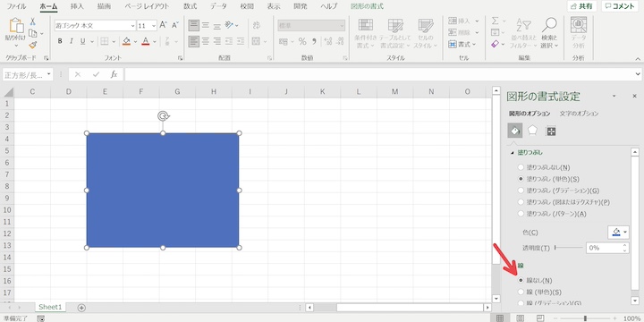
Task: Open the データ ribbon tab
Action: (218, 6)
